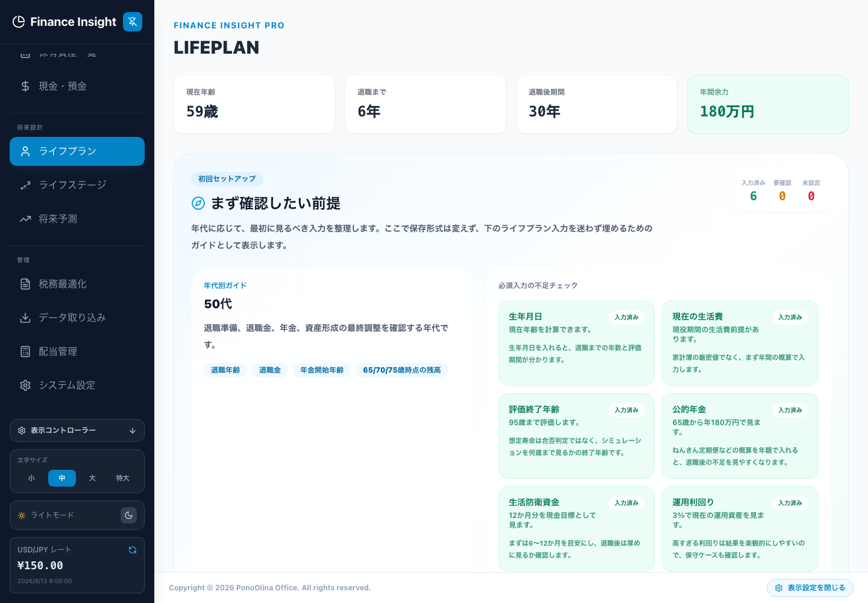
Task: Open the ライフステージ page
Action: point(77,185)
